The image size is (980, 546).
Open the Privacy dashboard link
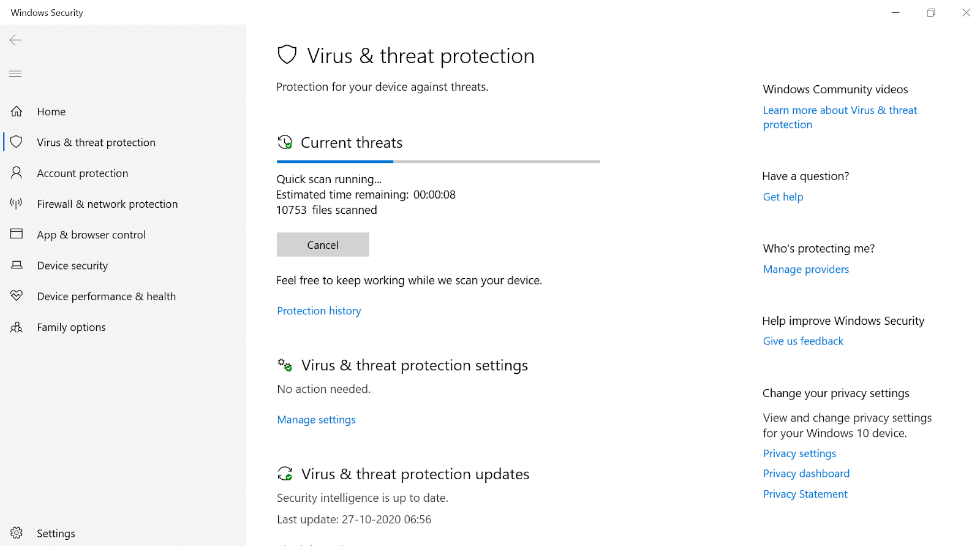(x=806, y=473)
